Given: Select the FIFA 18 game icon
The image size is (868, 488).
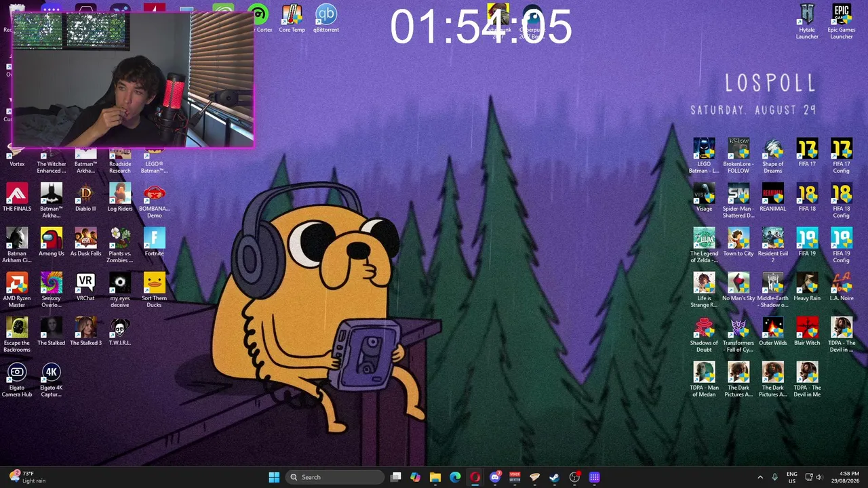Looking at the screenshot, I should point(807,198).
